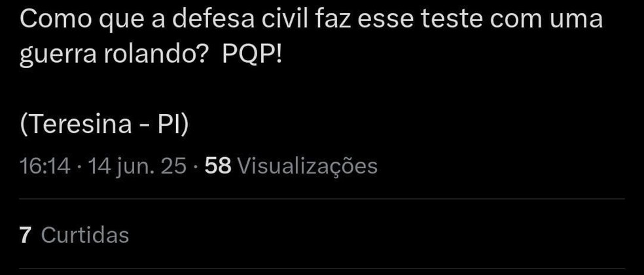Click the word Teresina
The height and width of the screenshot is (275, 644).
pyautogui.click(x=80, y=124)
